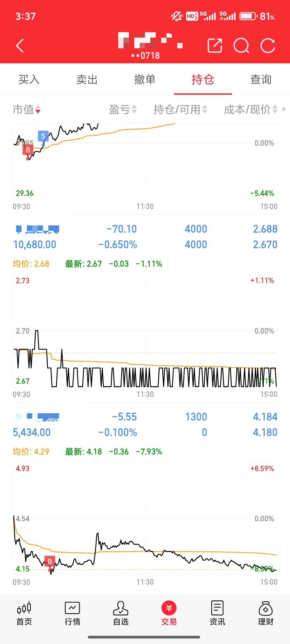290x644 pixels.
Task: Go to 首页 in bottom navigation
Action: point(24,614)
